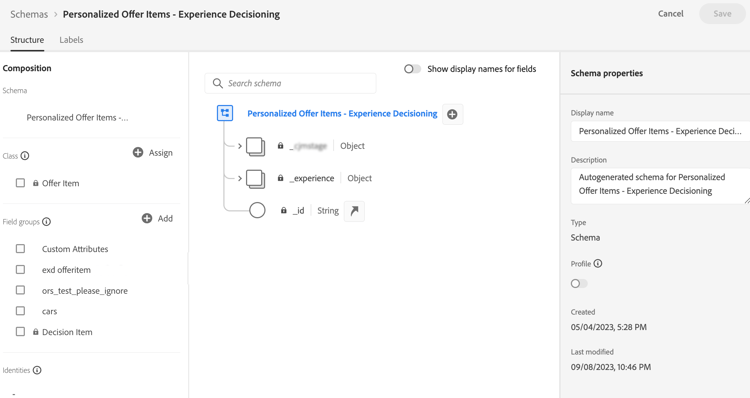750x398 pixels.
Task: Enable the Profile toggle switch
Action: point(579,284)
